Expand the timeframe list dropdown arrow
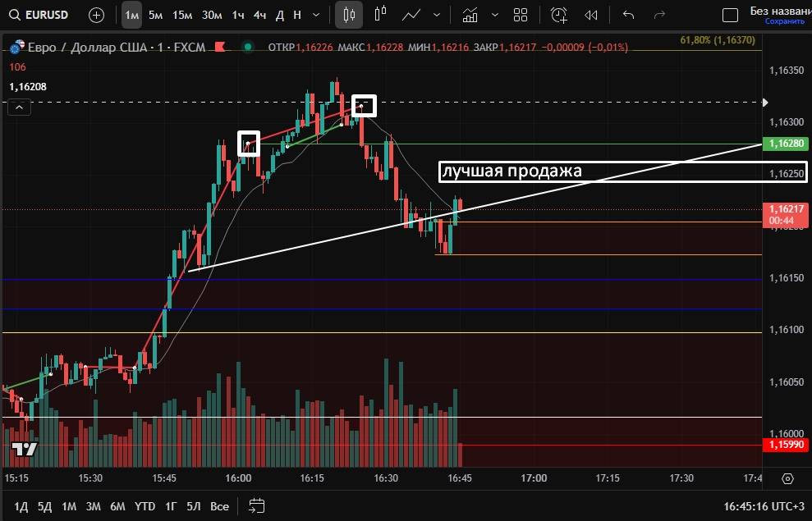Screen dimensions: 812x521 click(316, 15)
